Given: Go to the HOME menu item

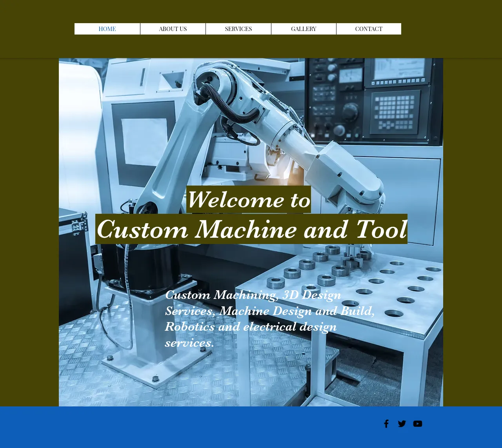Looking at the screenshot, I should point(107,29).
